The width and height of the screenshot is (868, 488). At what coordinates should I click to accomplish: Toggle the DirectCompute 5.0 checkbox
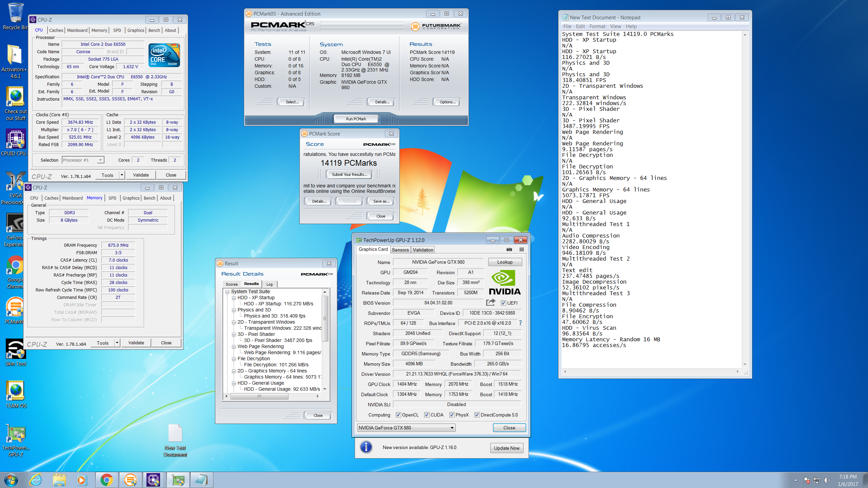[477, 415]
